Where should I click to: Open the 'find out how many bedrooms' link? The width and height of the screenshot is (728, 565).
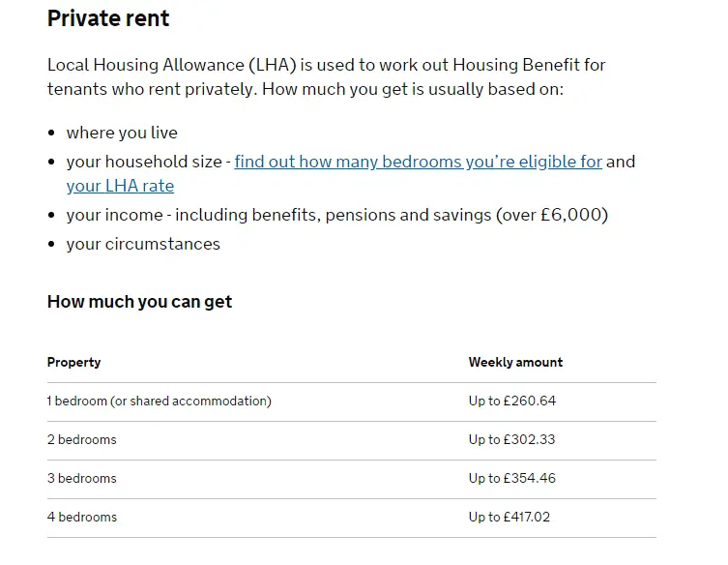coord(418,162)
